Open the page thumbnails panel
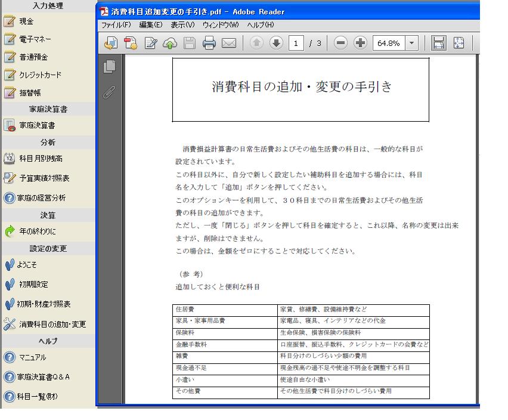The image size is (508, 420). pos(109,67)
